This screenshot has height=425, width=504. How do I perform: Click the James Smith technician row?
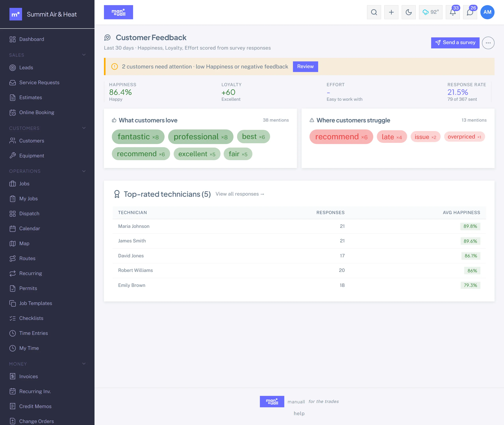click(x=299, y=241)
